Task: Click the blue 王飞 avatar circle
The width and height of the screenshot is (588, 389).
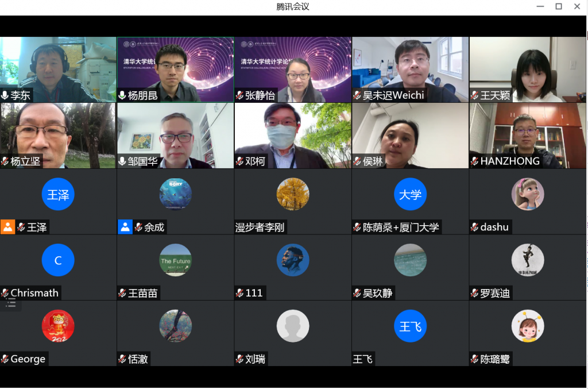Action: tap(410, 326)
